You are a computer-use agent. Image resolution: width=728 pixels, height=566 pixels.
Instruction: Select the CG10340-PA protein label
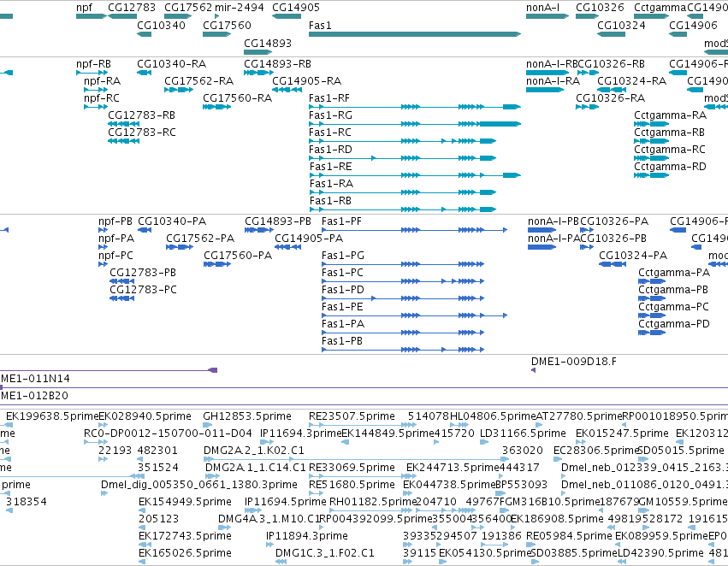point(172,221)
